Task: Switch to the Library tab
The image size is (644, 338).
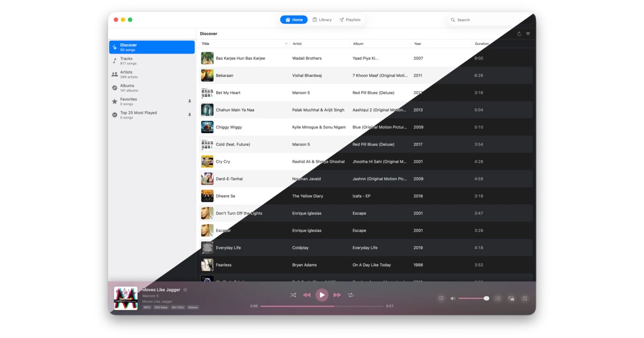Action: click(322, 20)
